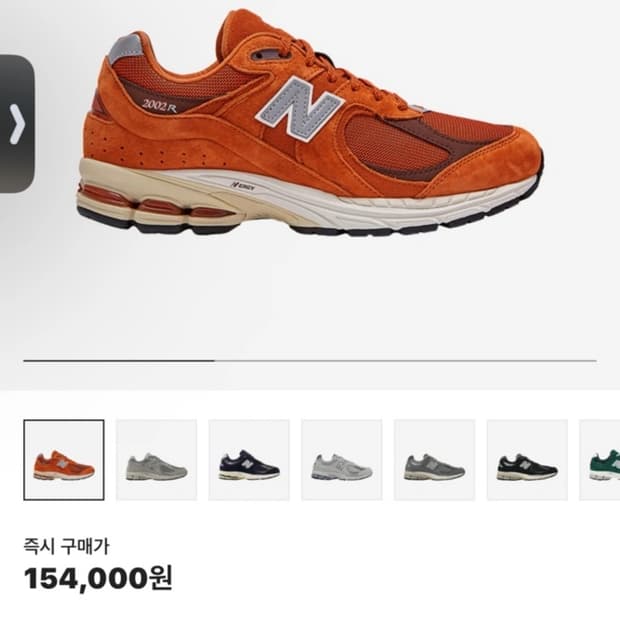Click the 2002R text on the shoe
Viewport: 620px width, 620px height.
160,106
